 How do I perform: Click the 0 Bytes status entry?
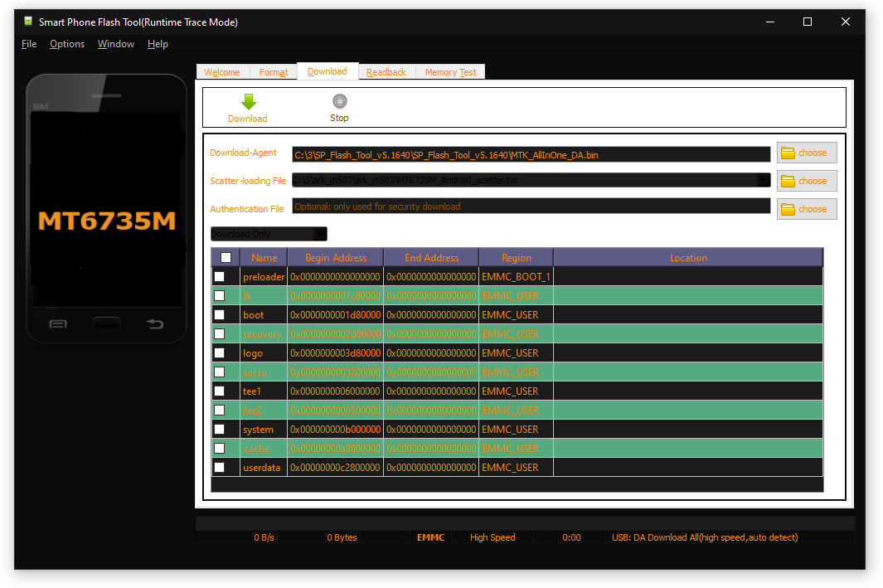[x=342, y=537]
